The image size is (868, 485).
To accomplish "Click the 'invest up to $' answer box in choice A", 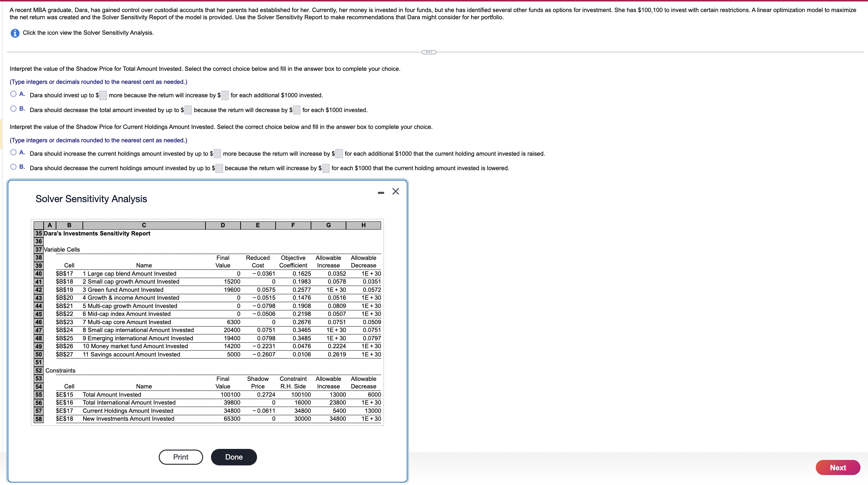I will (x=103, y=96).
